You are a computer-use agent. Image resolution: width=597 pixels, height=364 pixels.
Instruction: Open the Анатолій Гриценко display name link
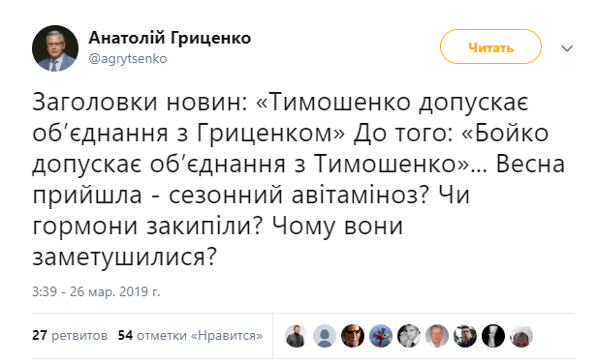[x=170, y=38]
